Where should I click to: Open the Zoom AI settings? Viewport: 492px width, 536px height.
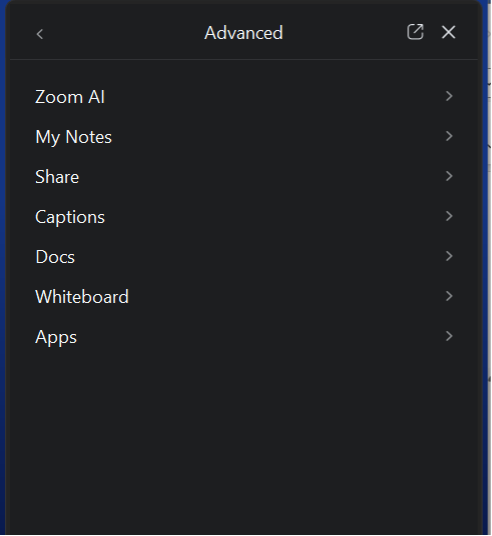[x=244, y=96]
